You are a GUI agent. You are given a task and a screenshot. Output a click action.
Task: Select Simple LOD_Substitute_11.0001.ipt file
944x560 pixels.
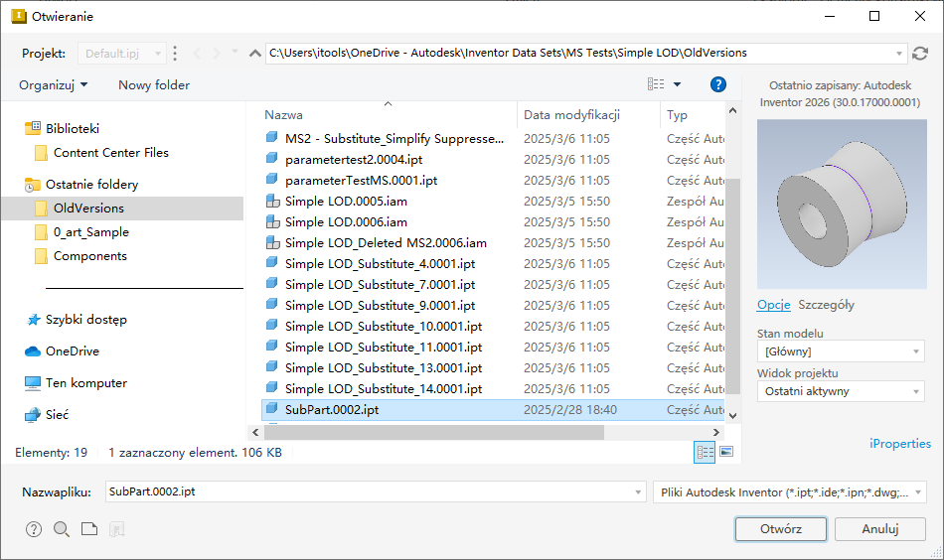coord(384,348)
